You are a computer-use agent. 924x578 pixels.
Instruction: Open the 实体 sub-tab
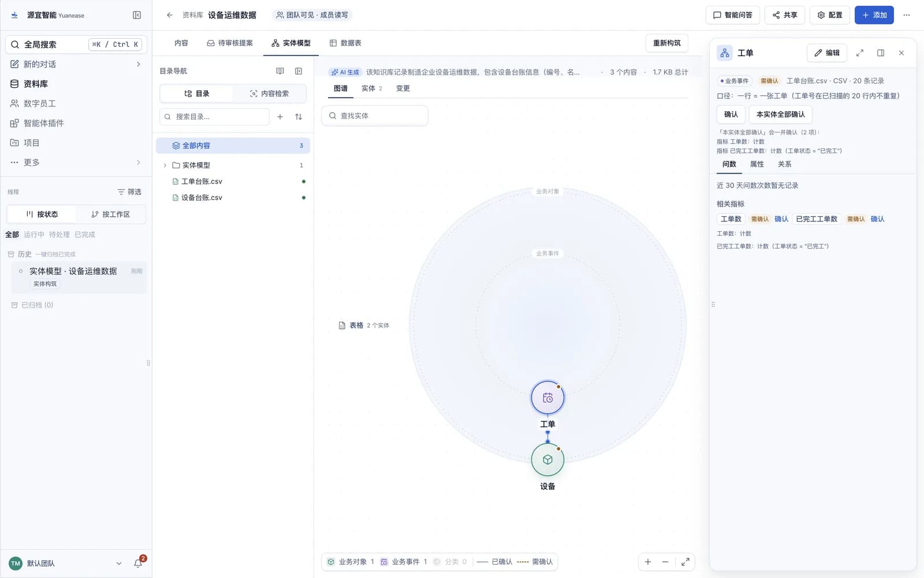tap(372, 88)
